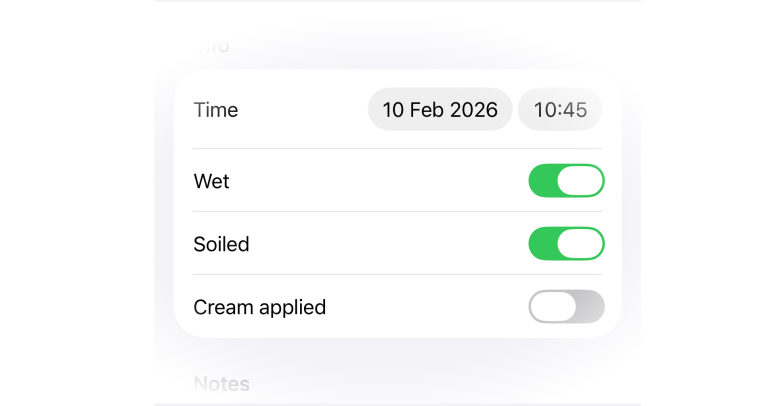This screenshot has height=406, width=781.
Task: Click the knob of the Cream applied switch
Action: pos(553,307)
